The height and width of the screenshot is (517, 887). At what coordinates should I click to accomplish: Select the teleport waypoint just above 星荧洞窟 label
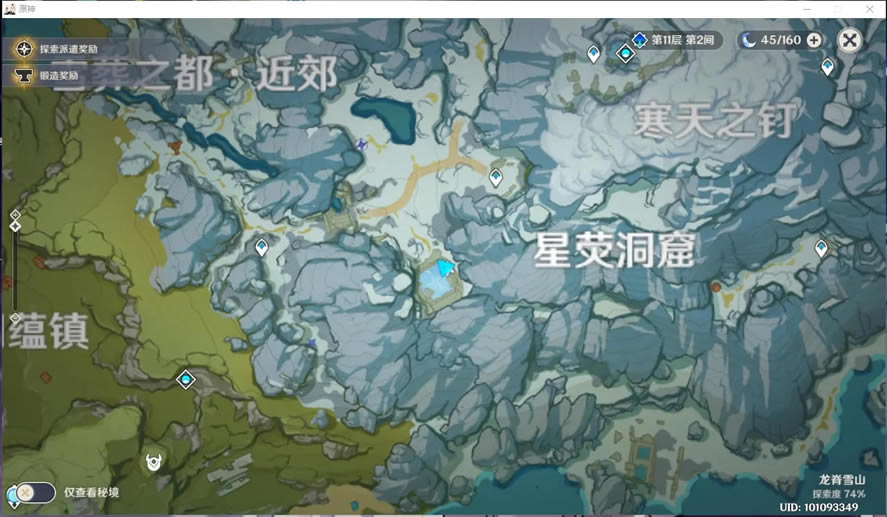tap(496, 177)
